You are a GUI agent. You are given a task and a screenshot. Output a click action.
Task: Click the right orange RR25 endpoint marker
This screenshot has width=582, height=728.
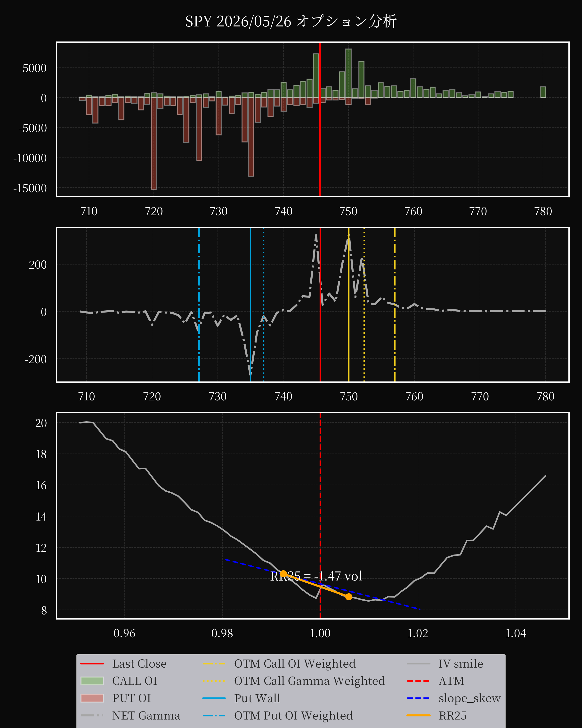(x=348, y=597)
